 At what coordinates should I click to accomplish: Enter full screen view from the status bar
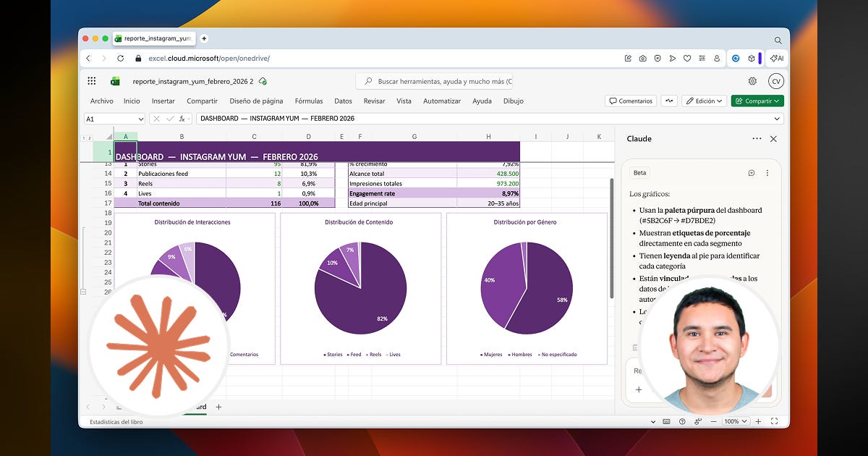(775, 421)
